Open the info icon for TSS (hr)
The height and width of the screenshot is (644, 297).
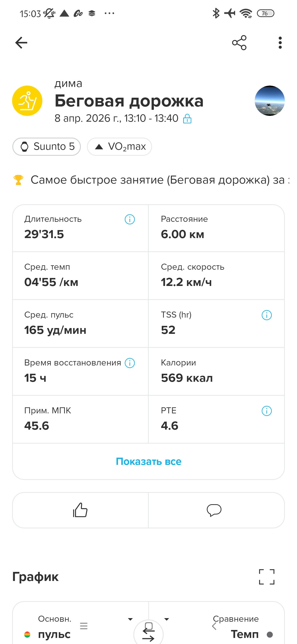coord(267,315)
